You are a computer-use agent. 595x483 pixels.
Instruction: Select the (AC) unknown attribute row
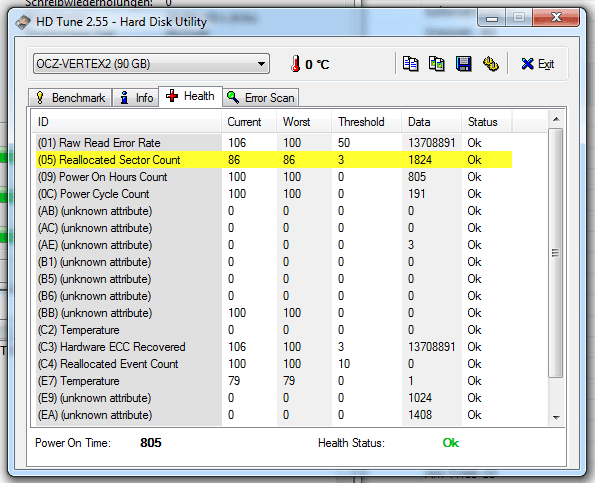(x=274, y=228)
